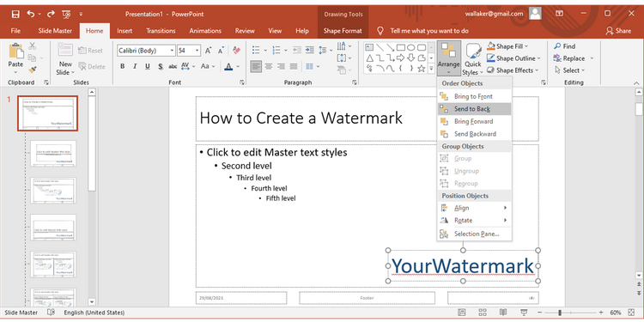
Task: Open the Slide Master tab
Action: [55, 31]
